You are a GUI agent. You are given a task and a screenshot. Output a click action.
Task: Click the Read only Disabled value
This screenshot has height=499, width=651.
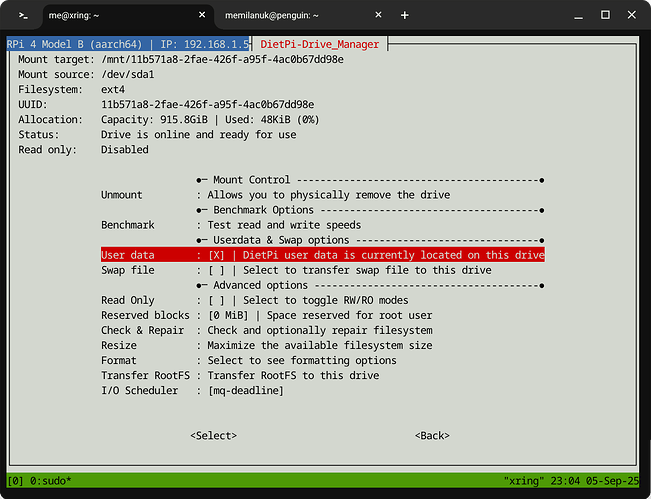tap(125, 149)
